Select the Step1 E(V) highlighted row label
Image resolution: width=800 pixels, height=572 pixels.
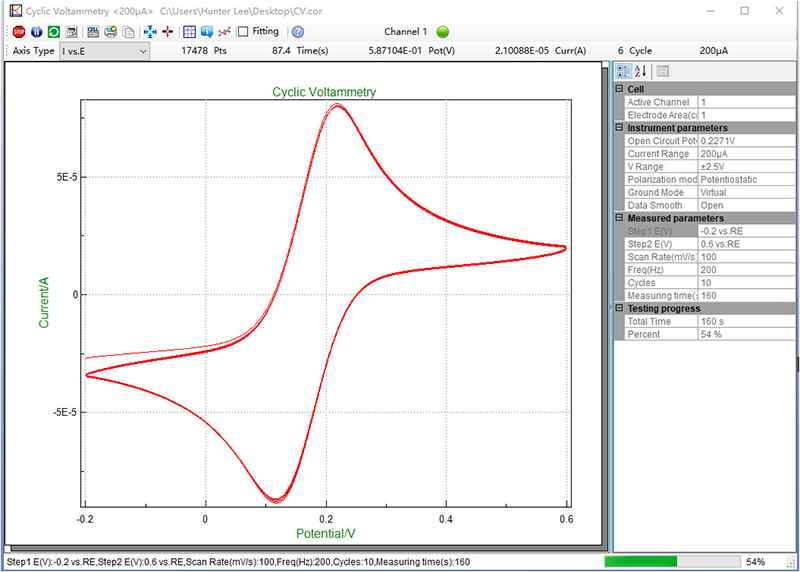coord(661,231)
